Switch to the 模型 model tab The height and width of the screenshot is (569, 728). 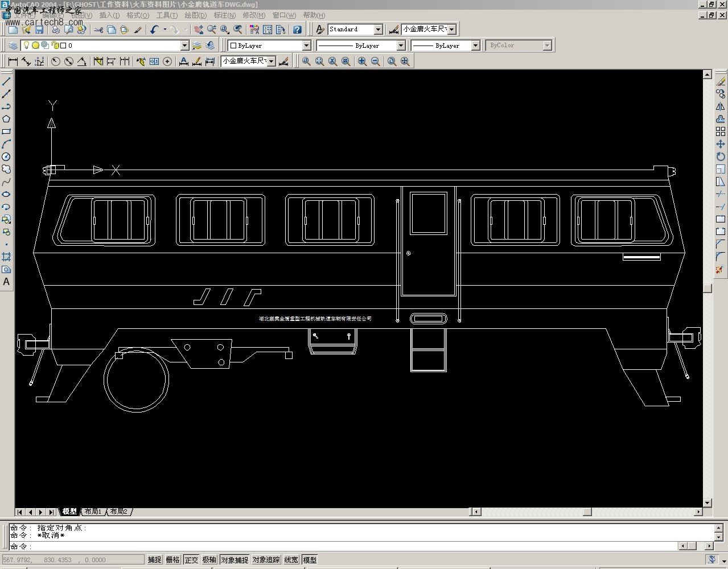point(69,512)
